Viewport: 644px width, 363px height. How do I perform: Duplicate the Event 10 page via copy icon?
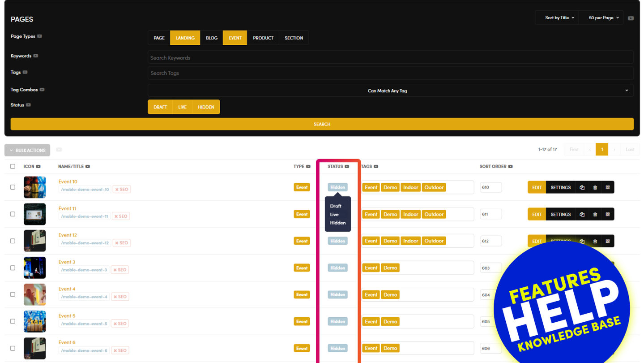click(582, 187)
